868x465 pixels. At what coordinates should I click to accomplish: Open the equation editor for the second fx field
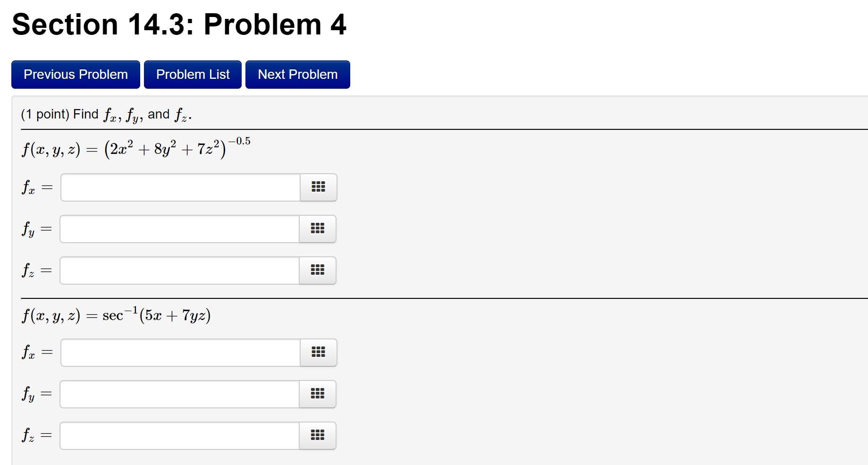pos(319,353)
